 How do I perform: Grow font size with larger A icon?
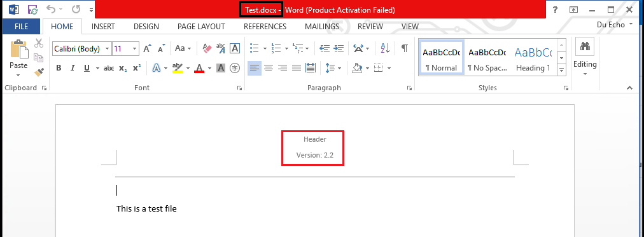[148, 48]
